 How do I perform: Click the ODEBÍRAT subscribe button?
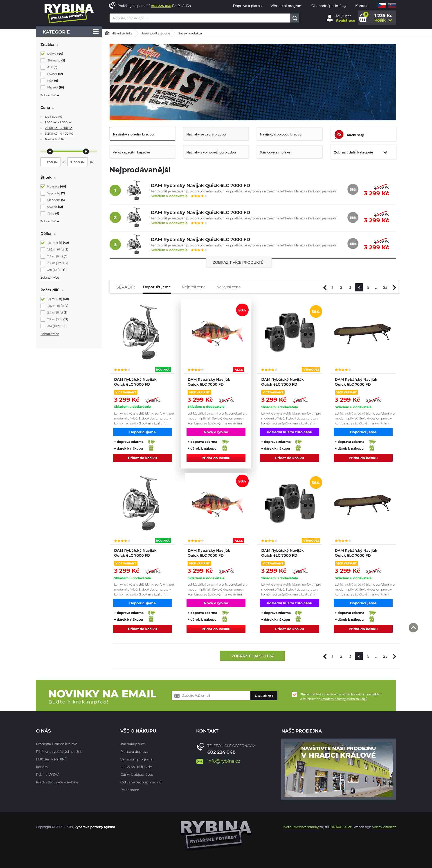pyautogui.click(x=263, y=695)
